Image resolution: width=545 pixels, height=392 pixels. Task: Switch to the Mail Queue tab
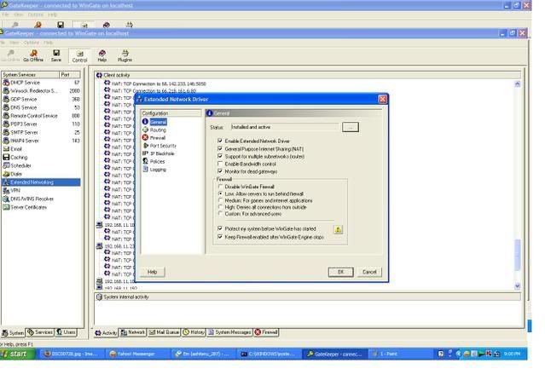(x=164, y=332)
